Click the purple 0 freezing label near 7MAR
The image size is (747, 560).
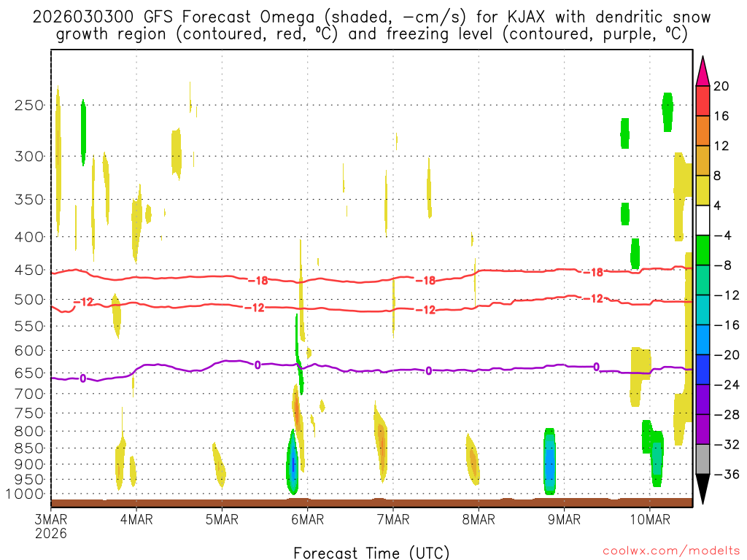pyautogui.click(x=429, y=371)
